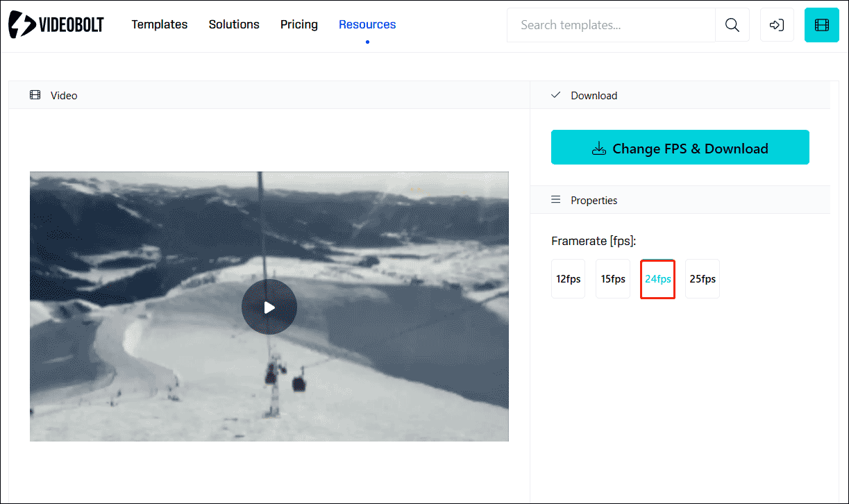Collapse the Video panel header
Screen dimensions: 849x504
(64, 95)
